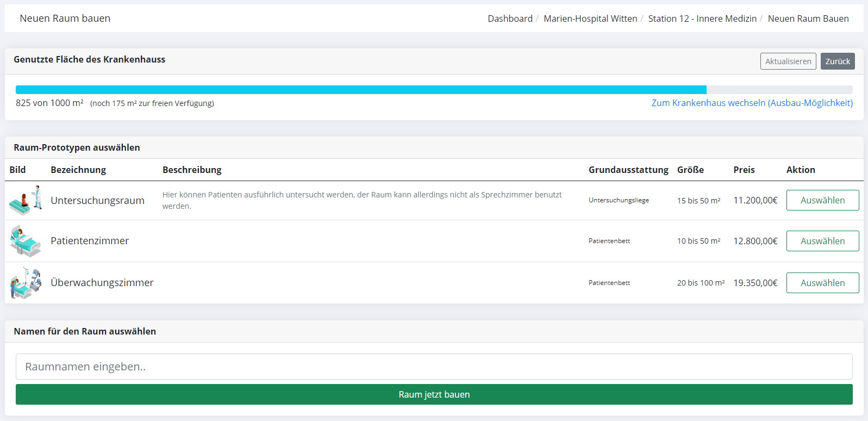Image resolution: width=868 pixels, height=421 pixels.
Task: Select the Untersuchungsraum prototype with Auswählen
Action: (822, 200)
